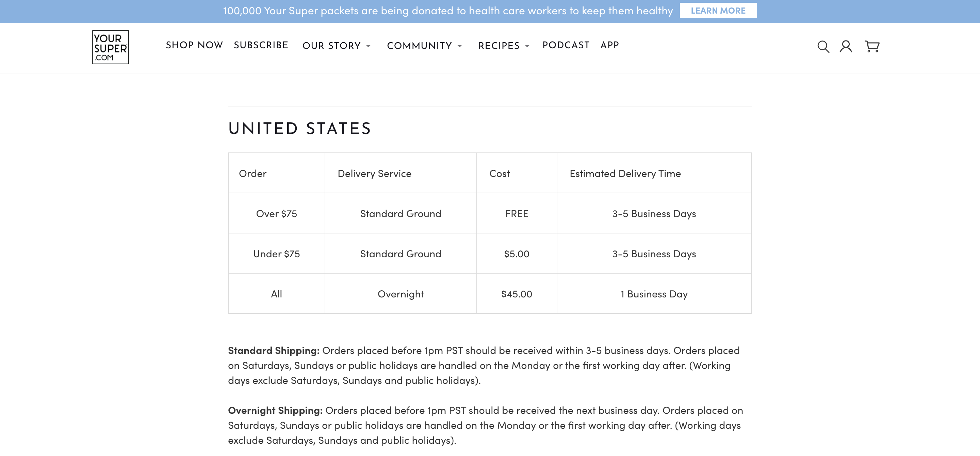Expand the Community dropdown
Image resolution: width=980 pixels, height=456 pixels.
point(424,46)
